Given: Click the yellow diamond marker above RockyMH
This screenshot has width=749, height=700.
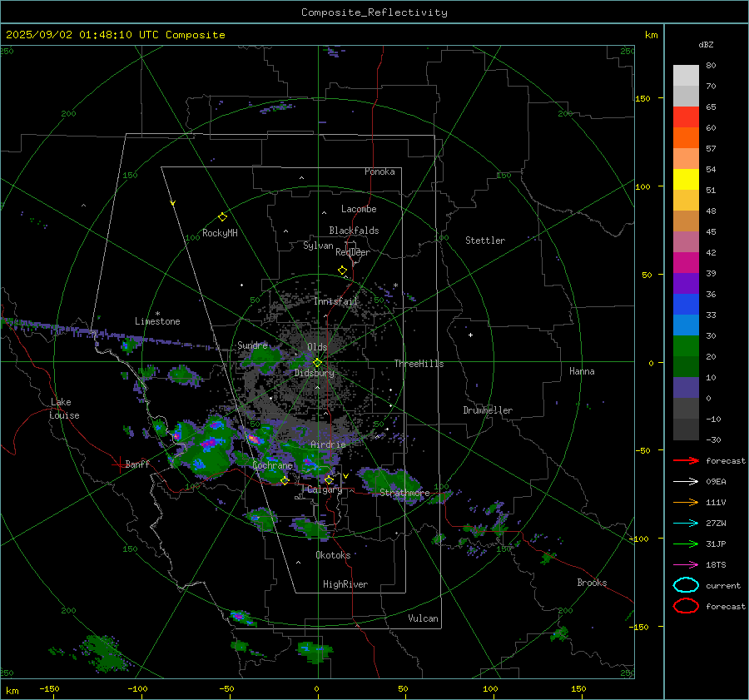Looking at the screenshot, I should (222, 217).
